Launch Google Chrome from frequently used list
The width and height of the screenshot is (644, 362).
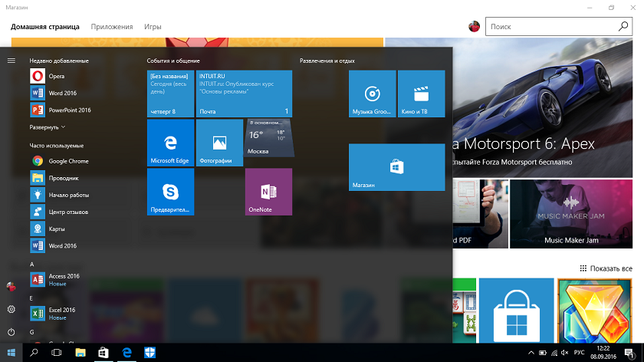point(68,161)
